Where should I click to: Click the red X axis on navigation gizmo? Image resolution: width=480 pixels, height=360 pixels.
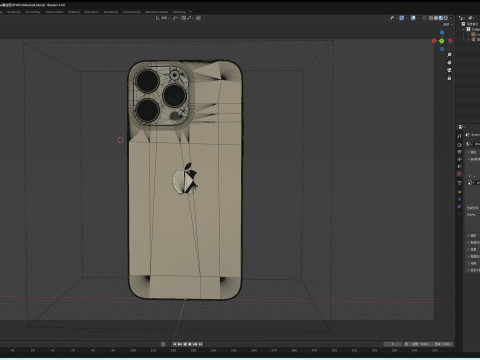click(x=434, y=41)
